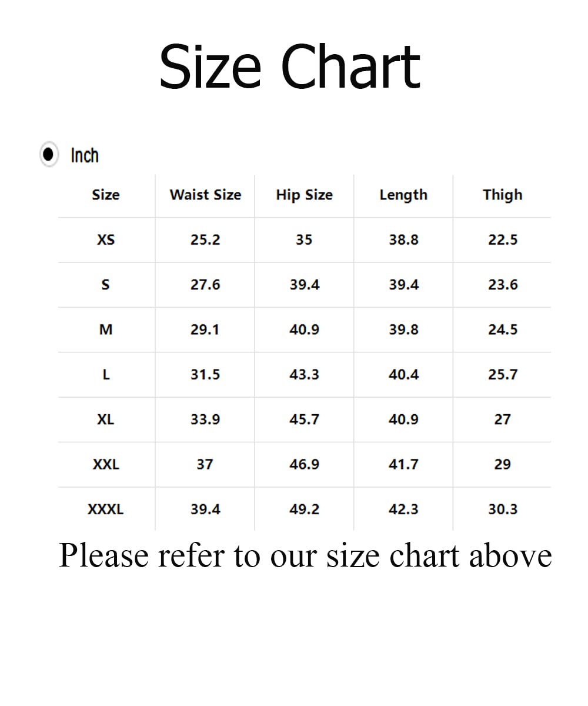Click the Waist Size column header

click(205, 195)
